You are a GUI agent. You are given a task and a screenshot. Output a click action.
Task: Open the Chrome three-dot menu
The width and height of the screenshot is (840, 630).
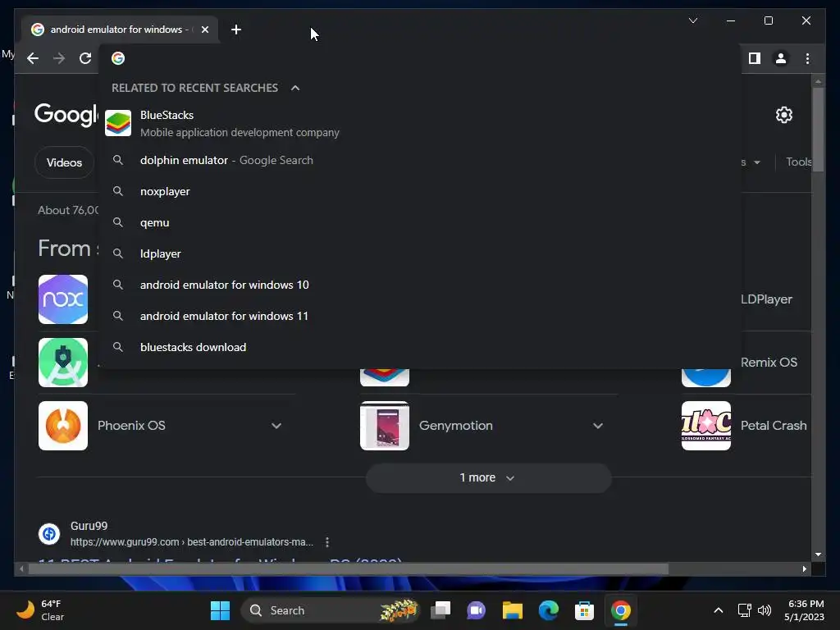click(x=807, y=58)
